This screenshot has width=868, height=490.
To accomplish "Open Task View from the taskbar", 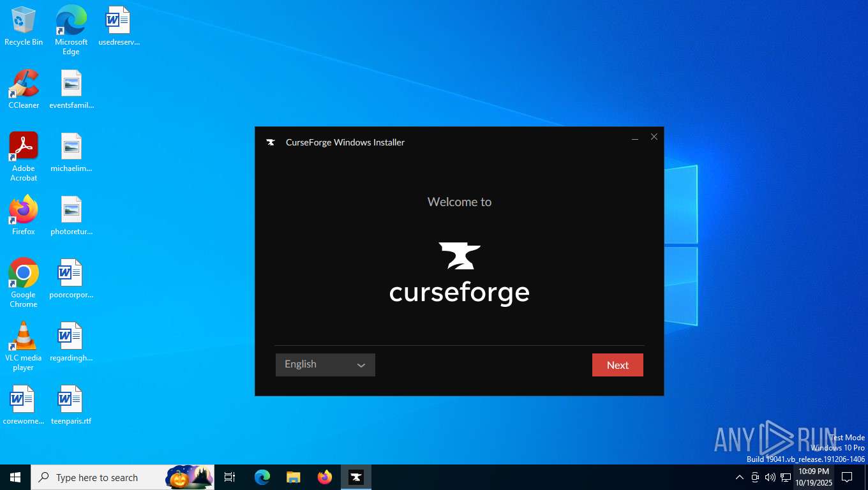I will pos(230,477).
